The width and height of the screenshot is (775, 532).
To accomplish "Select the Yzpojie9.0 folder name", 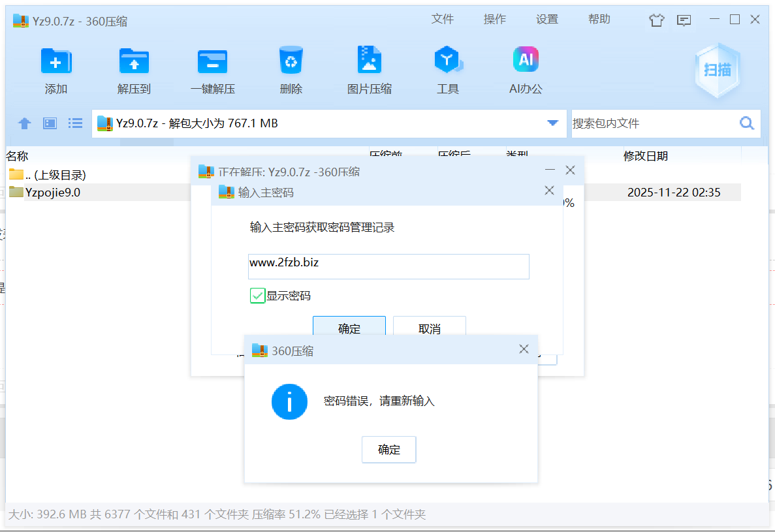I will tap(53, 192).
